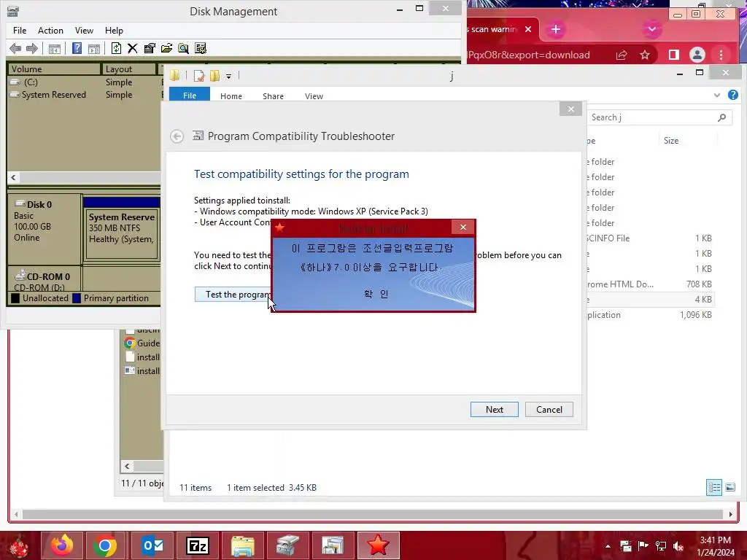
Task: Select Chrome HTML Document 708 KB row
Action: pyautogui.click(x=650, y=284)
